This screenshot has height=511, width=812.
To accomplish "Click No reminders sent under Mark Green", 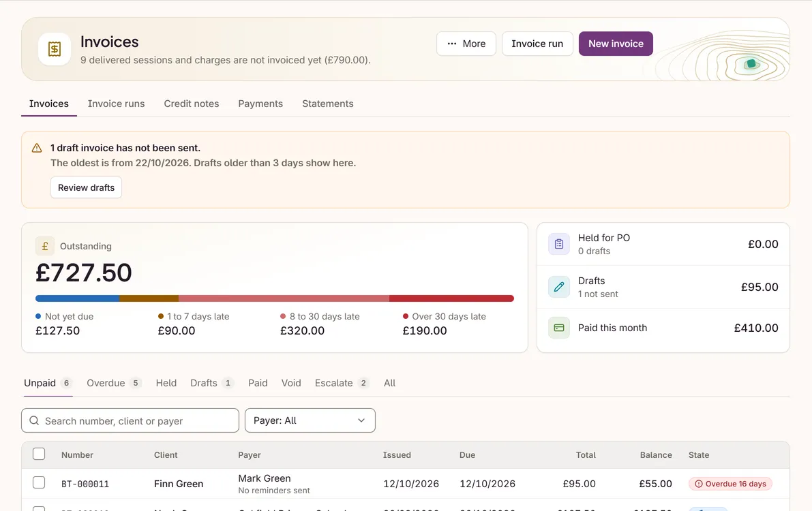I will point(274,491).
